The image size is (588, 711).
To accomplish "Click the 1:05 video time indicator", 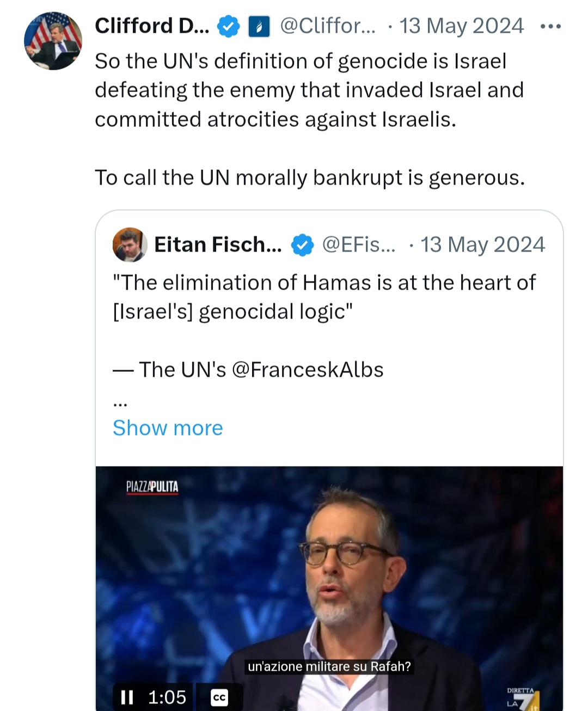I will click(x=167, y=697).
